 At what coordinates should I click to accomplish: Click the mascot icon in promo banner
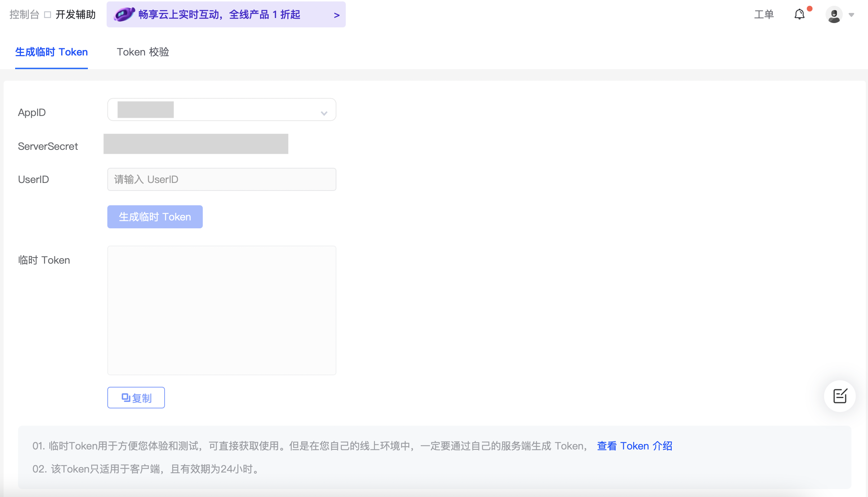point(124,14)
